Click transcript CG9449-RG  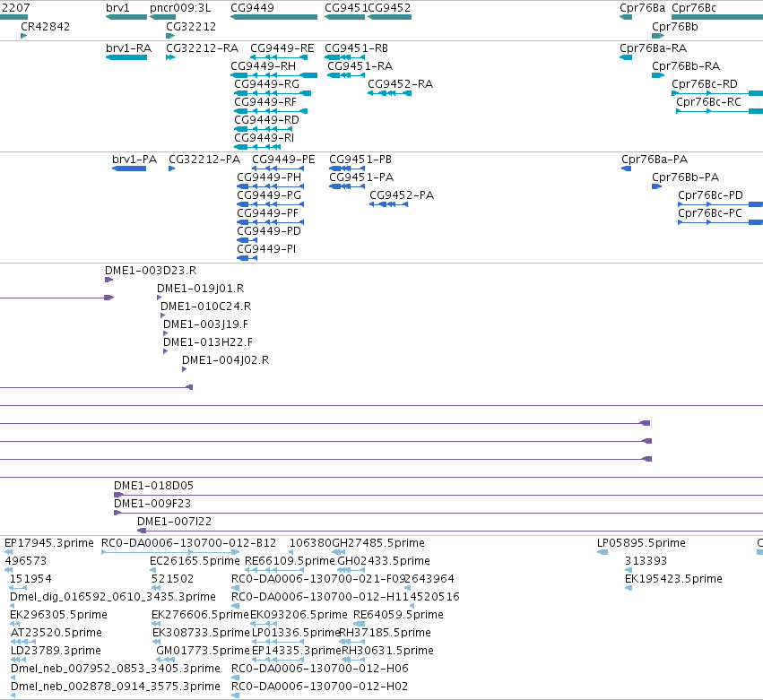point(266,84)
